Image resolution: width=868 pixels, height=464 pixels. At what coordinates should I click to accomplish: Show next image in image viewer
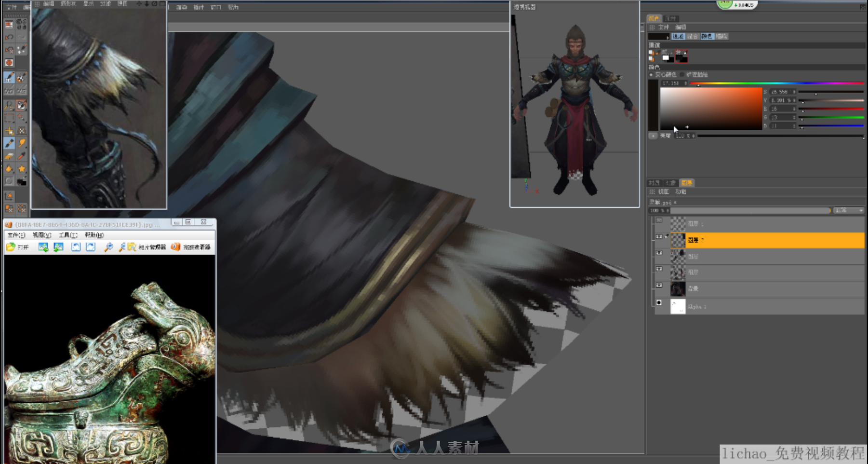point(58,247)
